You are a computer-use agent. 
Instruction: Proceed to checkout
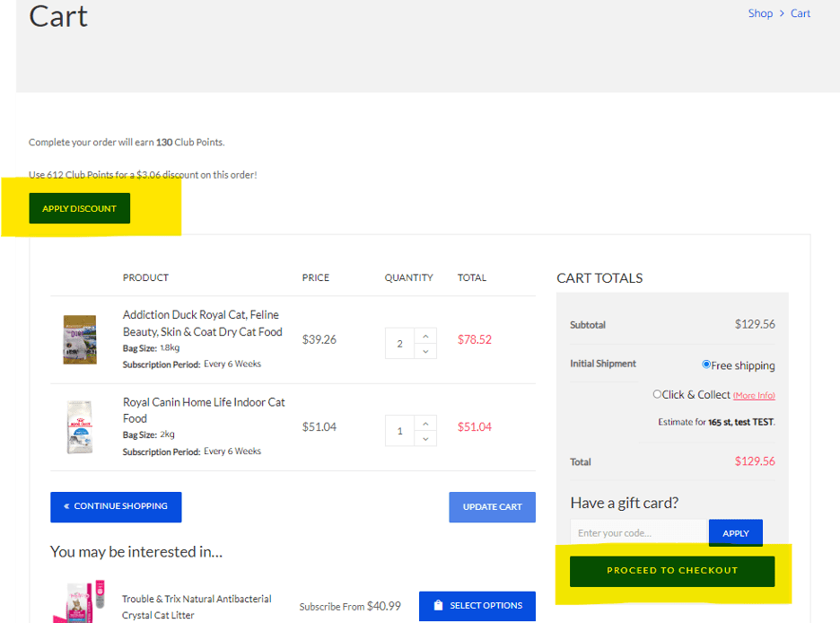tap(671, 570)
